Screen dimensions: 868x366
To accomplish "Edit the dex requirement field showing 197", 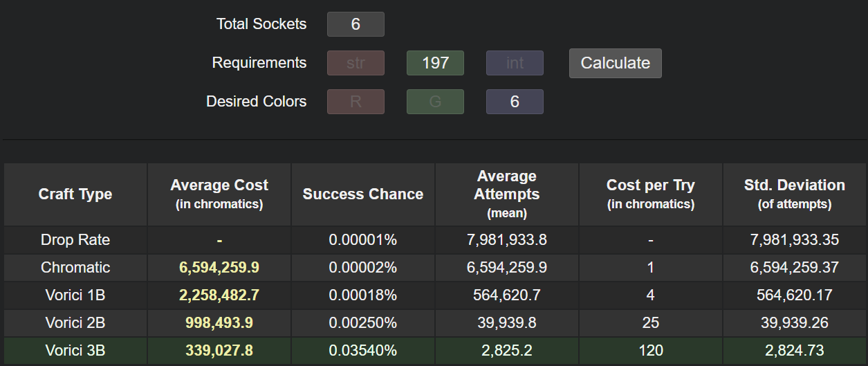I will pyautogui.click(x=435, y=63).
